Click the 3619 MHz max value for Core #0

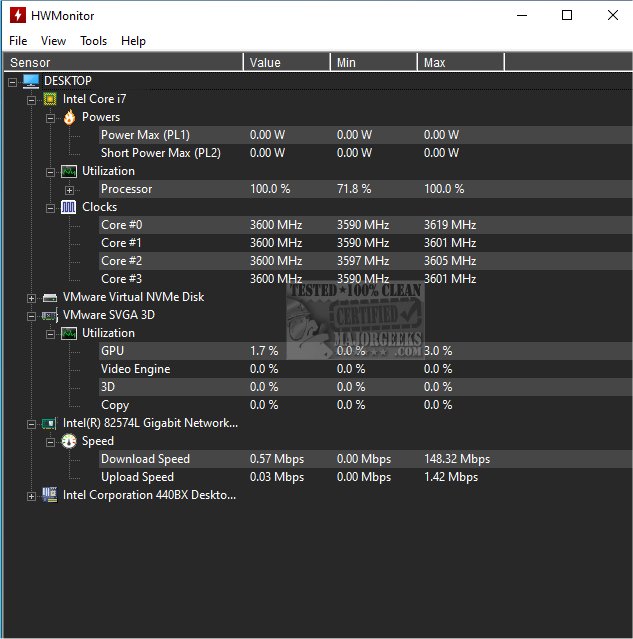[450, 225]
